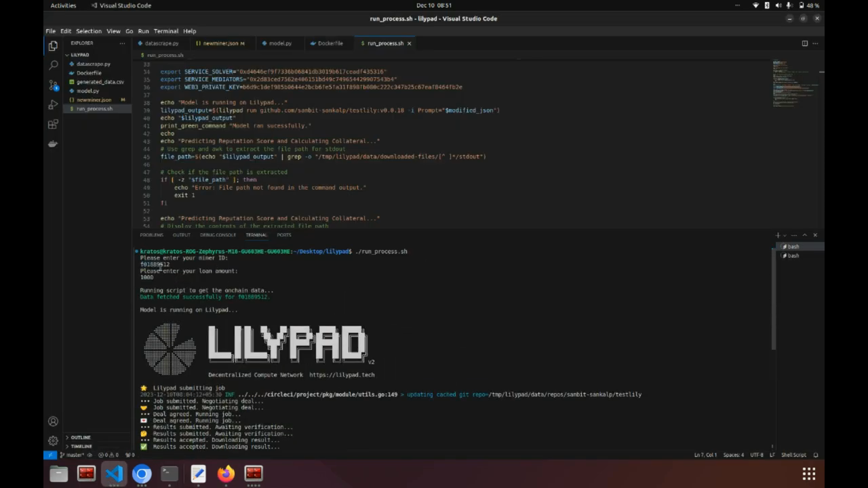Switch to the PORTS panel tab
This screenshot has height=488, width=868.
(284, 235)
